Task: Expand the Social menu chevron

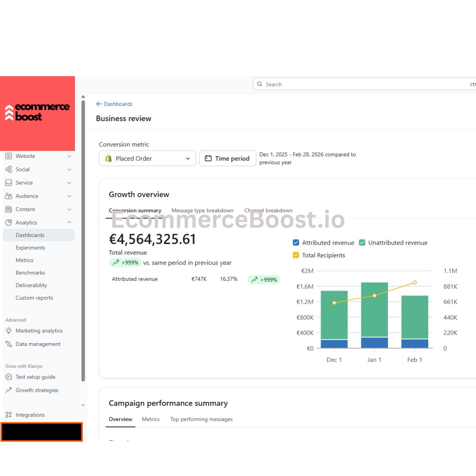Action: point(69,169)
